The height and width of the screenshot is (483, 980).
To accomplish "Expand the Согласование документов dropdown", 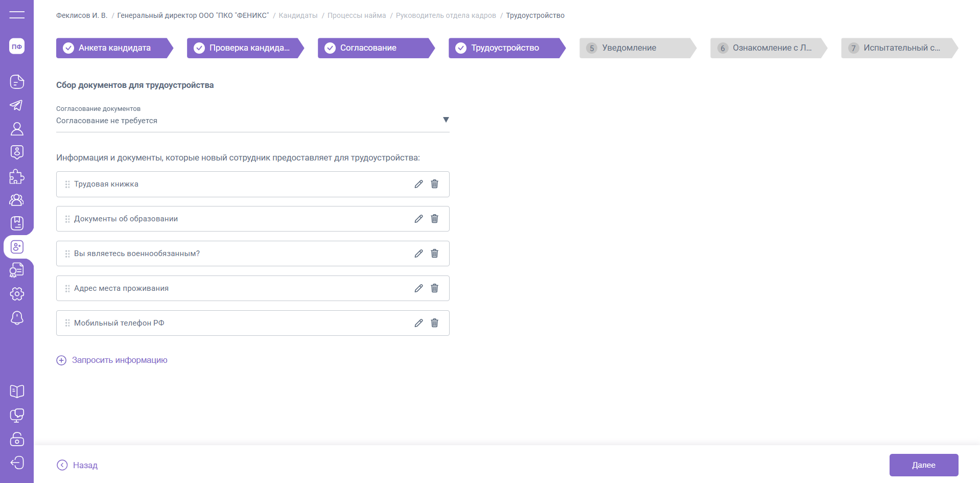I will (x=446, y=120).
